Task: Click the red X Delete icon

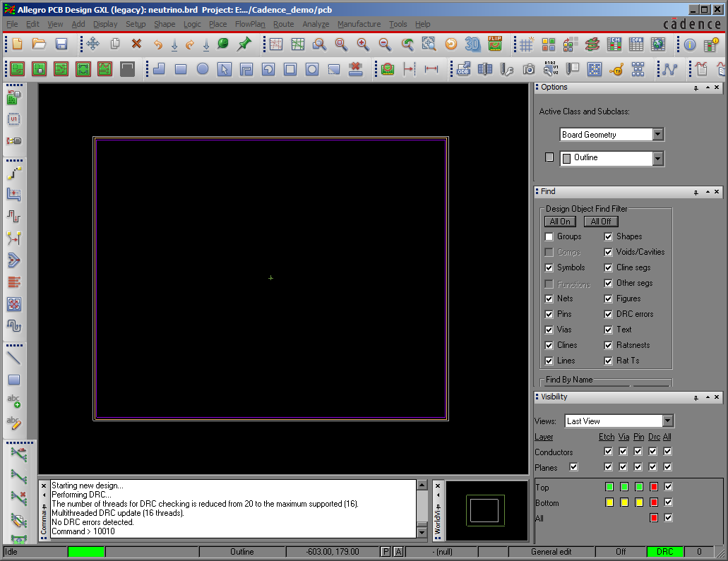Action: [136, 44]
